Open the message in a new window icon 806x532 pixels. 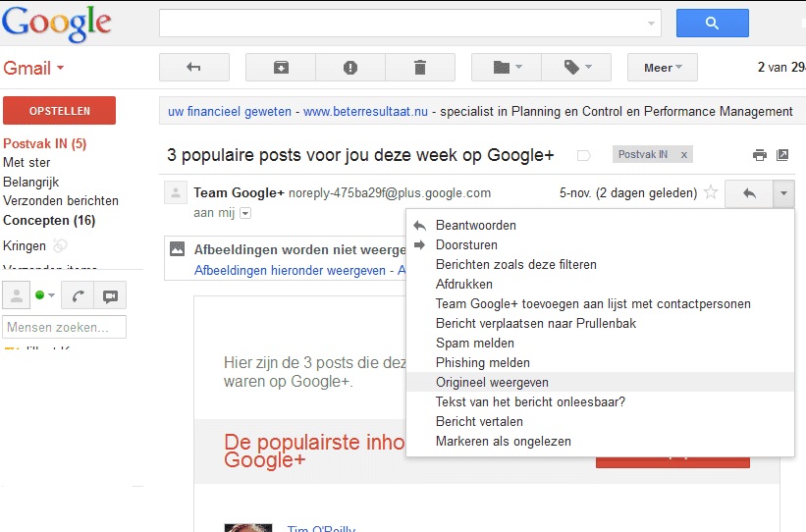tap(782, 155)
